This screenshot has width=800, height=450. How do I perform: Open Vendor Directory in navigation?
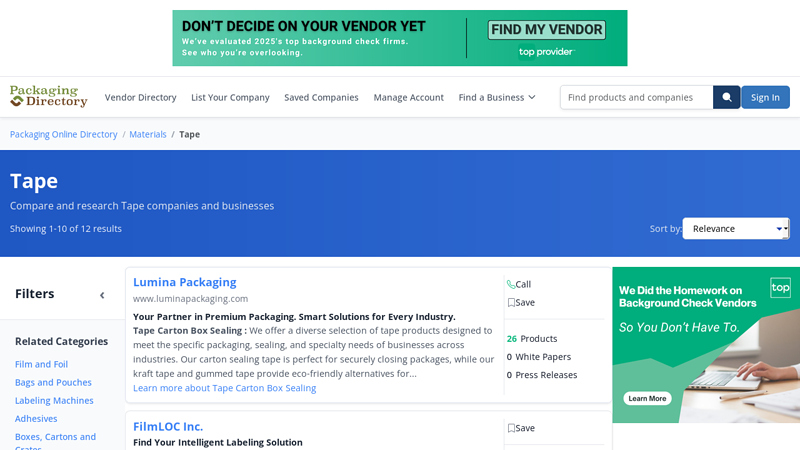tap(140, 97)
